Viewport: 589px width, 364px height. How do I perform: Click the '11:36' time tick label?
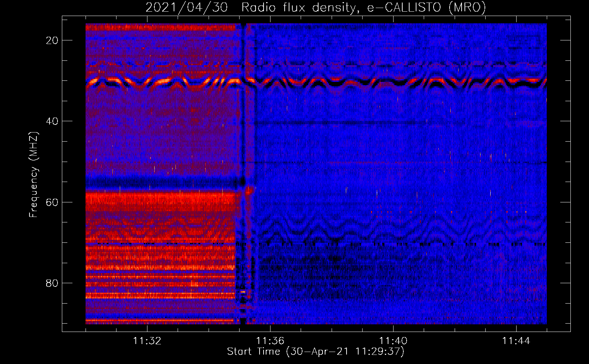(270, 341)
